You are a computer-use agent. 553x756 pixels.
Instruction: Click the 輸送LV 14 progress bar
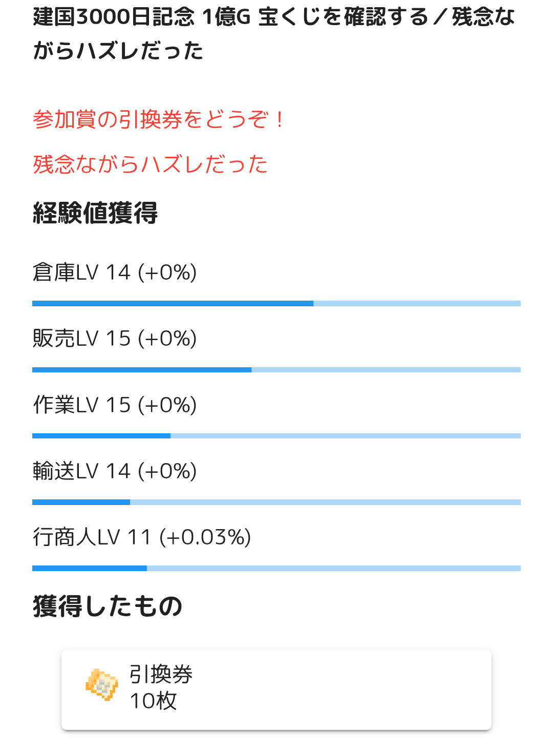(276, 502)
